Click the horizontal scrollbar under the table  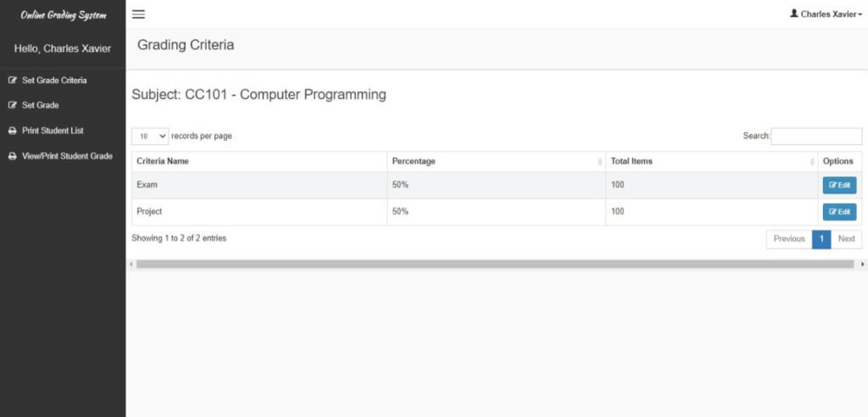pyautogui.click(x=494, y=264)
